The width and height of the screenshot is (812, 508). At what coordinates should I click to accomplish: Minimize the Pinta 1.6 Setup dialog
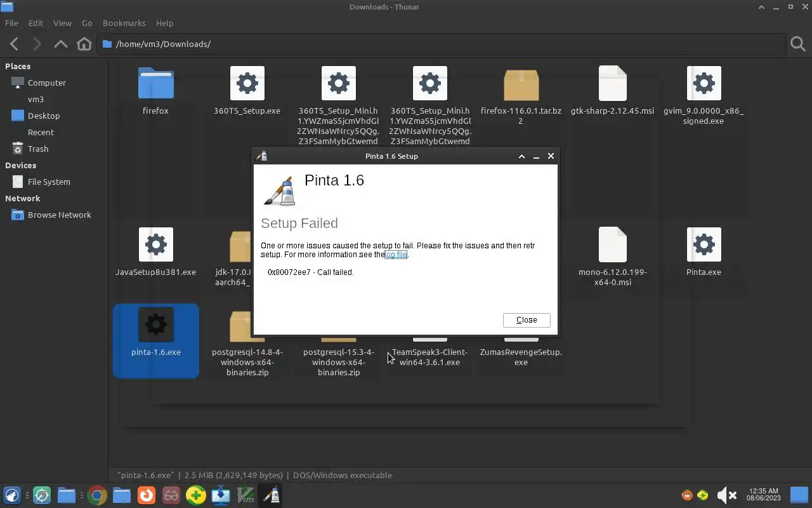pyautogui.click(x=536, y=156)
